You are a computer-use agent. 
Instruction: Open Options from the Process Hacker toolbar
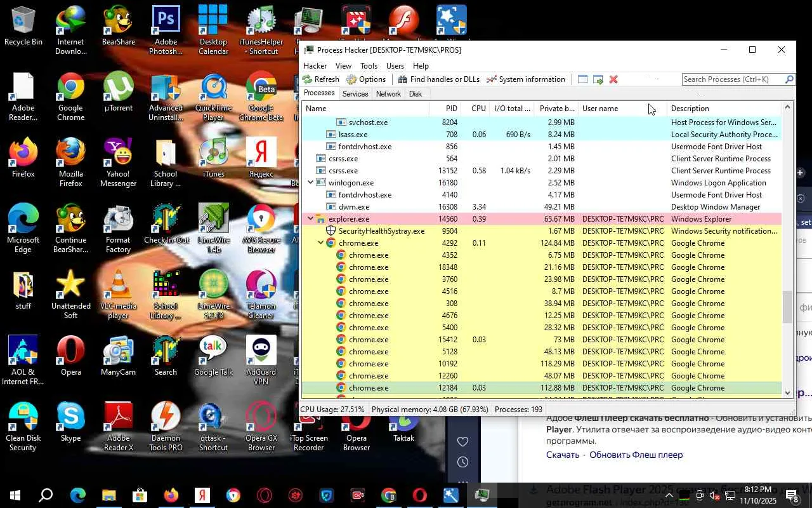(x=366, y=79)
